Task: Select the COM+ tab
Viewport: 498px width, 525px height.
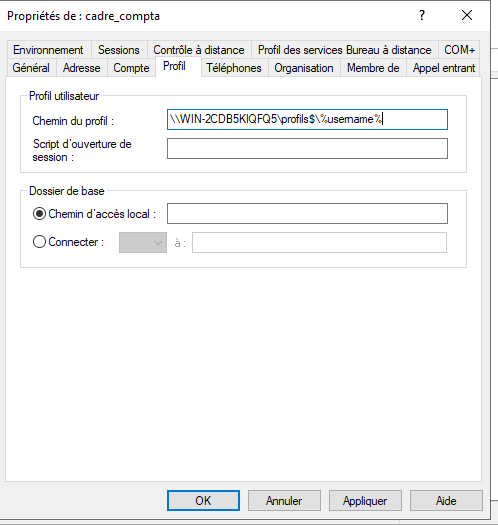Action: pos(459,50)
